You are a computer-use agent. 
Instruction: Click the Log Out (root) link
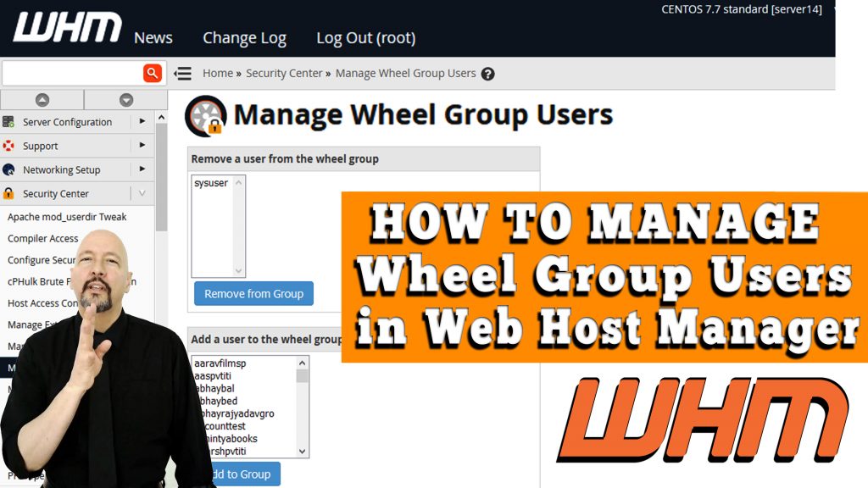pyautogui.click(x=365, y=38)
